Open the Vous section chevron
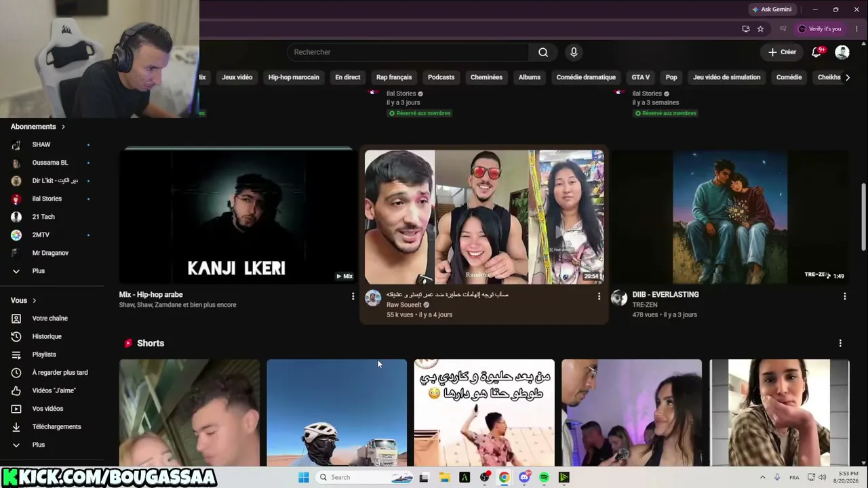Viewport: 868px width, 488px height. coord(34,300)
